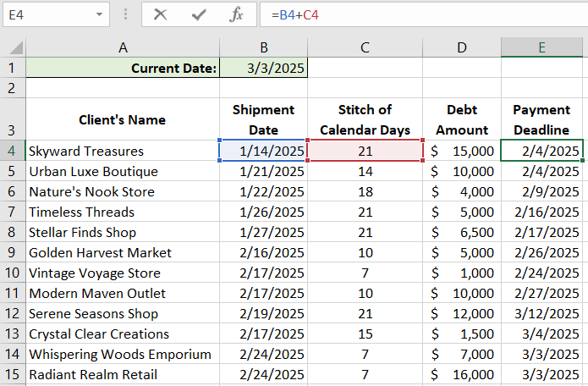The image size is (588, 386).
Task: Select column A header
Action: tap(123, 47)
